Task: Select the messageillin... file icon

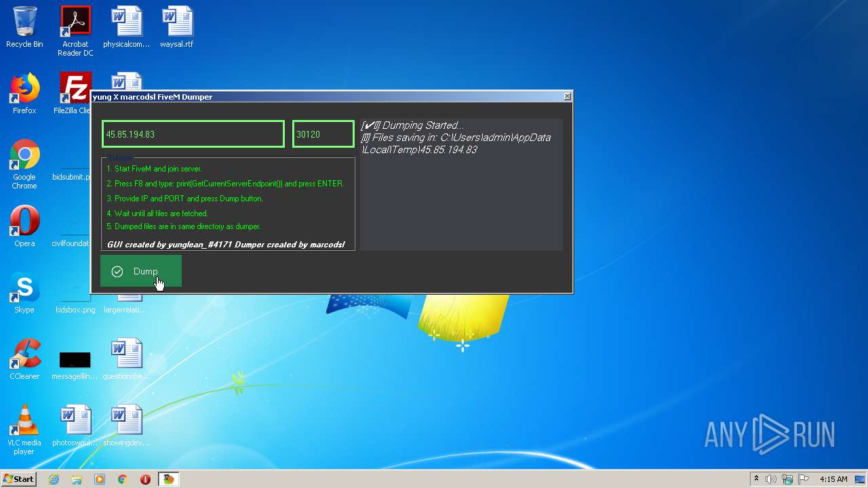Action: pos(75,364)
